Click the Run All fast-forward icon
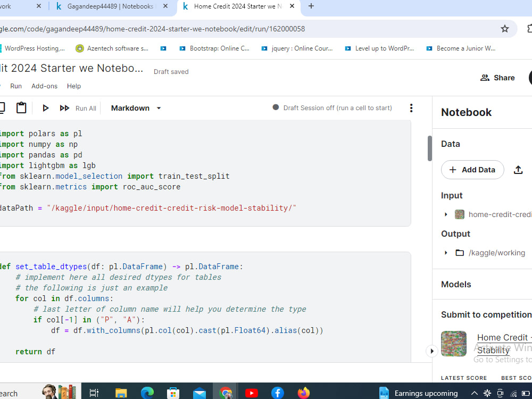 tap(64, 108)
